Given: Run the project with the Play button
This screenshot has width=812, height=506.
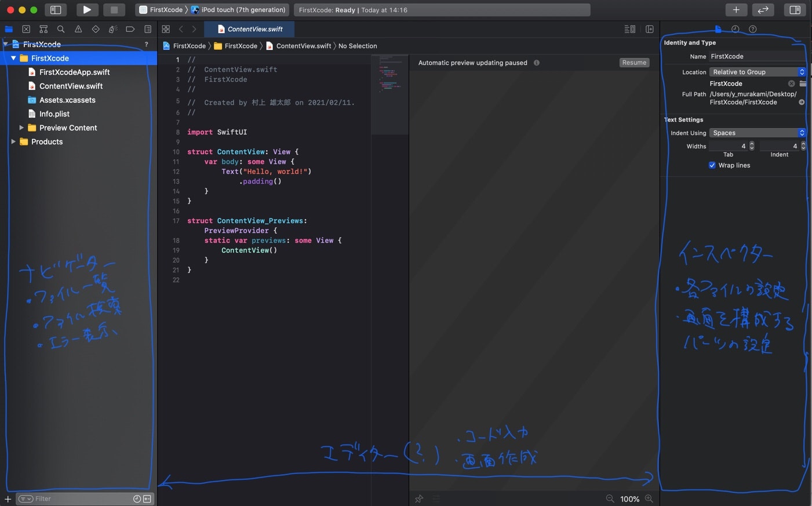Looking at the screenshot, I should point(87,10).
